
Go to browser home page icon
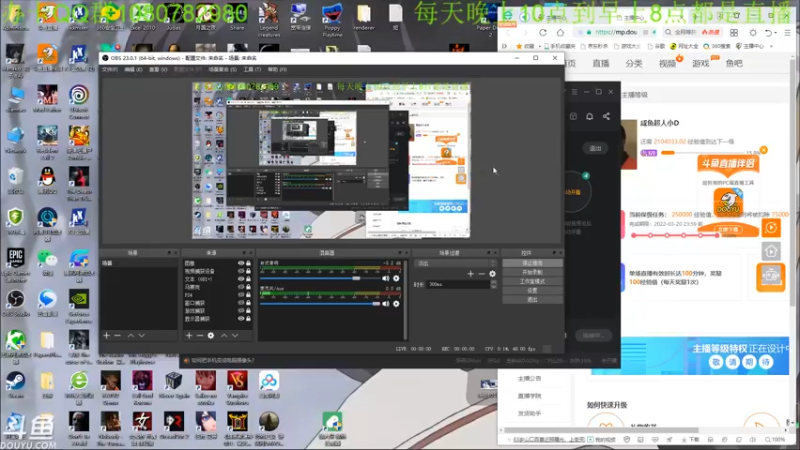pos(560,32)
